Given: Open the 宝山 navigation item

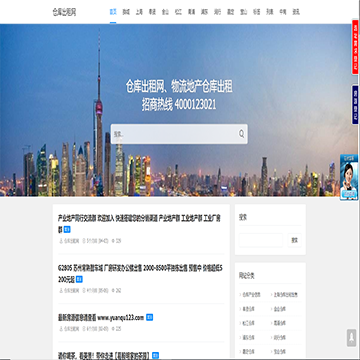Looking at the screenshot, I should click(x=244, y=12).
